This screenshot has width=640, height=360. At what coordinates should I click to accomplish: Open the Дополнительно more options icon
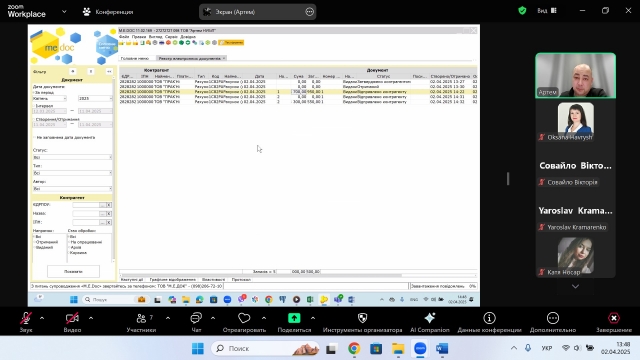click(553, 318)
